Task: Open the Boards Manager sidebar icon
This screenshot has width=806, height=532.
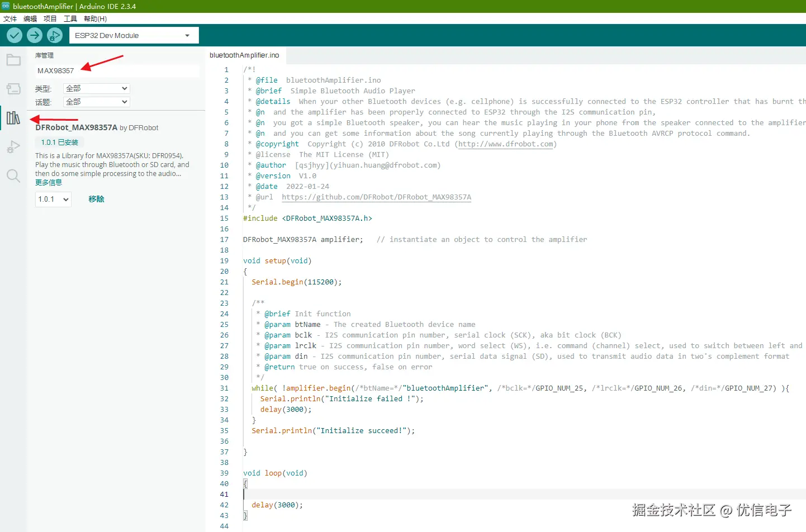Action: tap(13, 89)
